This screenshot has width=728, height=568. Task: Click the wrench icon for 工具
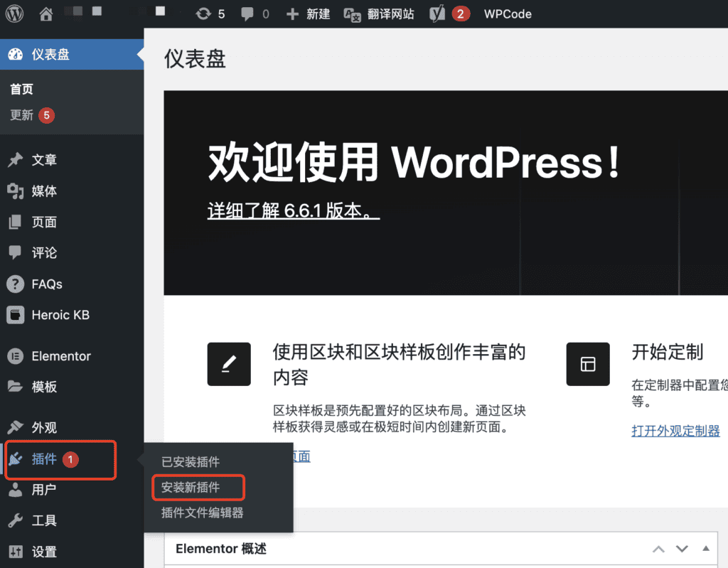[x=15, y=520]
